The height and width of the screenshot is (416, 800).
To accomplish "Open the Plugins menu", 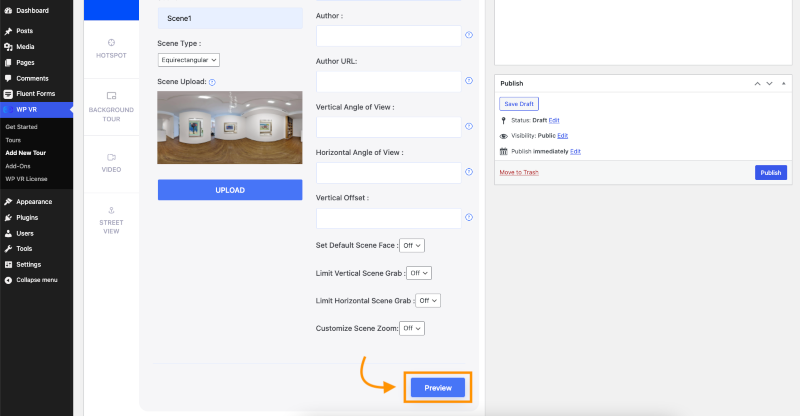I will point(27,218).
